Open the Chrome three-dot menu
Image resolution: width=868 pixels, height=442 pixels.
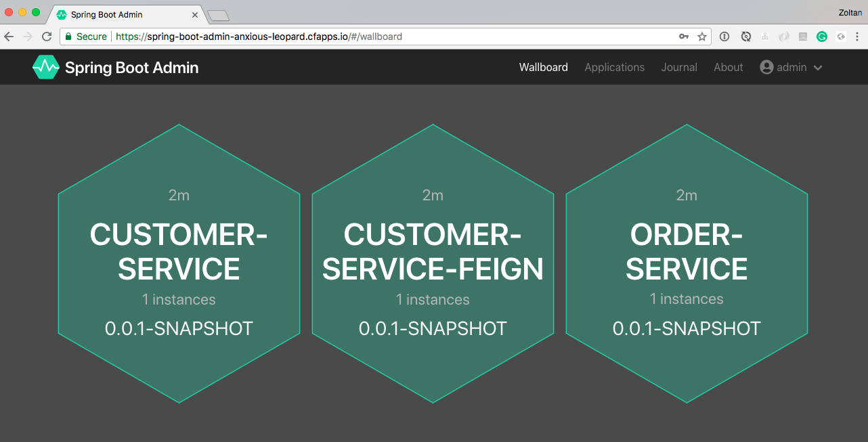pos(858,37)
